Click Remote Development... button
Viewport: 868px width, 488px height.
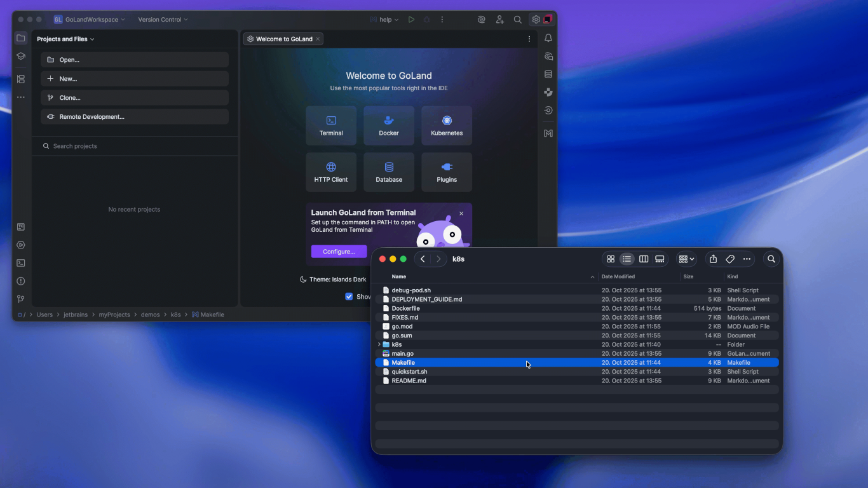pyautogui.click(x=135, y=117)
